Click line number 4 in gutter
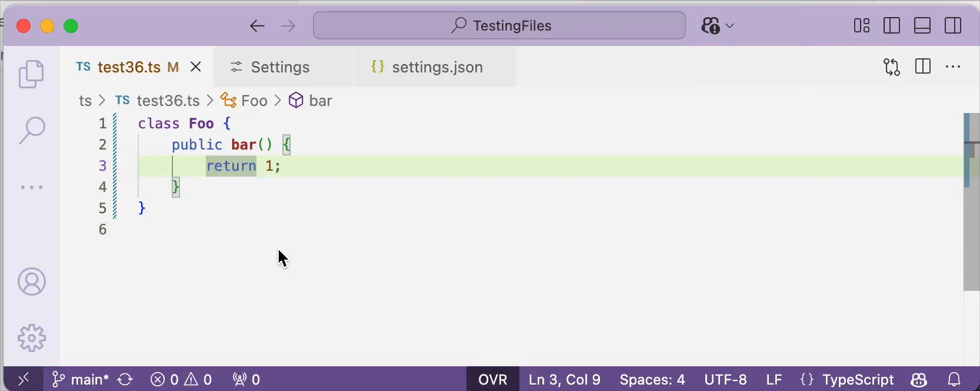Image resolution: width=980 pixels, height=391 pixels. tap(103, 187)
